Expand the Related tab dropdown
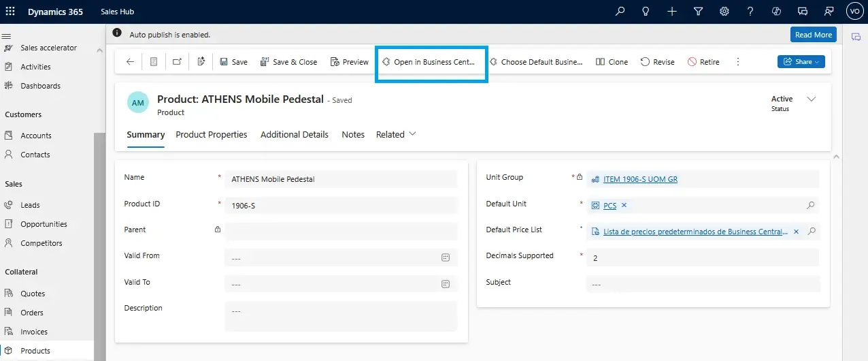868x361 pixels. click(396, 135)
